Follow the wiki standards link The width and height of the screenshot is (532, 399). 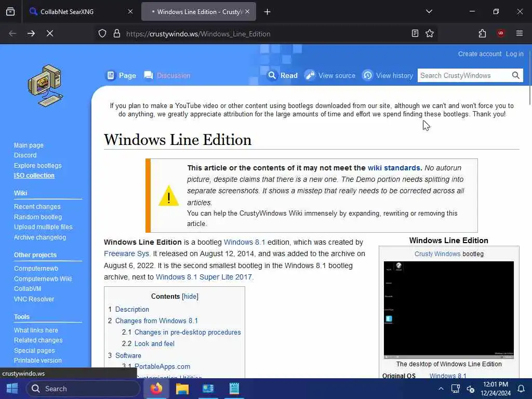(x=394, y=168)
